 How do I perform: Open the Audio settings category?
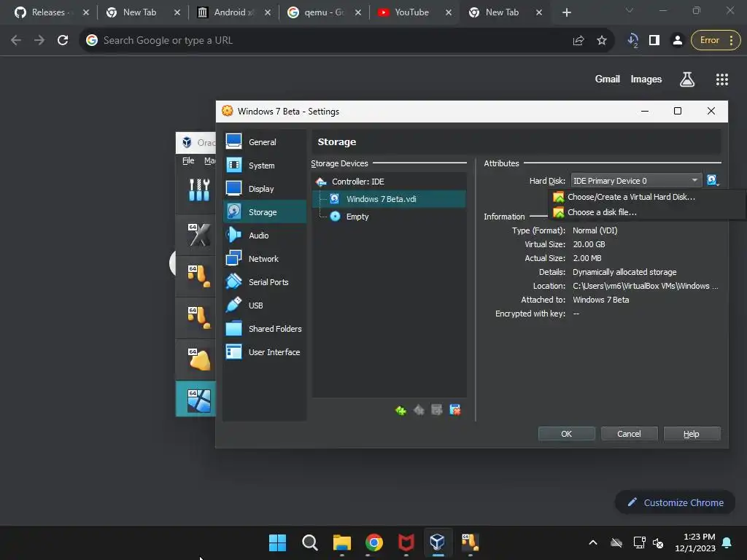264,236
